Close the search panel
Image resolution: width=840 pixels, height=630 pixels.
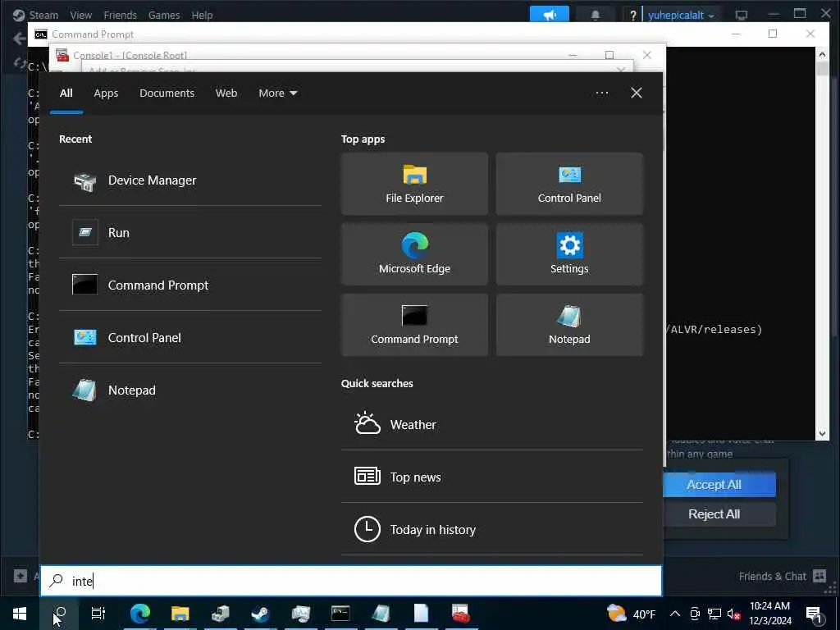(x=637, y=94)
